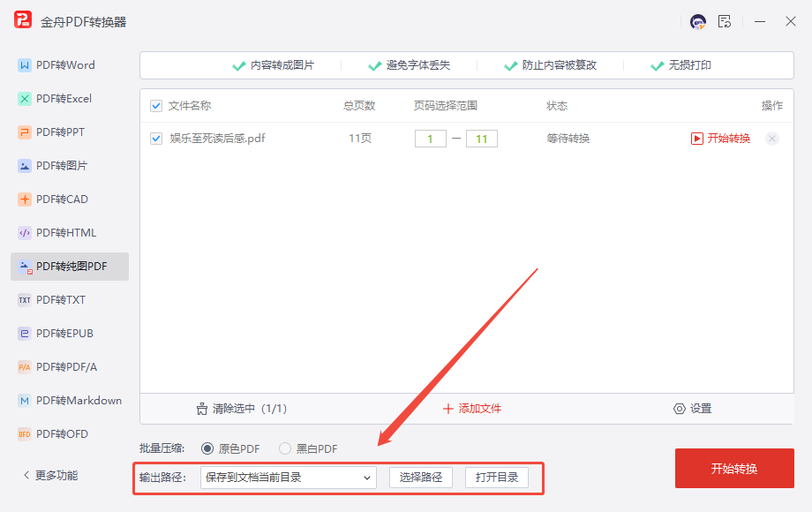Toggle the select-all checkbox beside 文件名称
The image size is (812, 512).
pyautogui.click(x=156, y=106)
